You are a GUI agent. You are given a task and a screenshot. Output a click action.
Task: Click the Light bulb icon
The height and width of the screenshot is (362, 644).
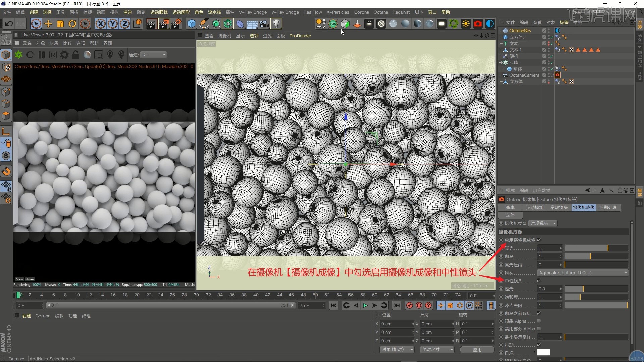pos(276,24)
